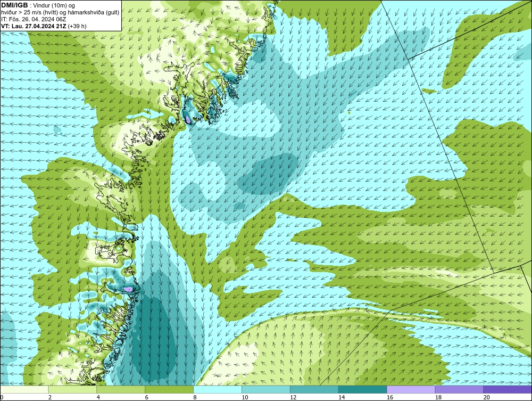Viewport: 532px width, 401px height.
Task: Click the legend scale label '20'
Action: pos(487,397)
